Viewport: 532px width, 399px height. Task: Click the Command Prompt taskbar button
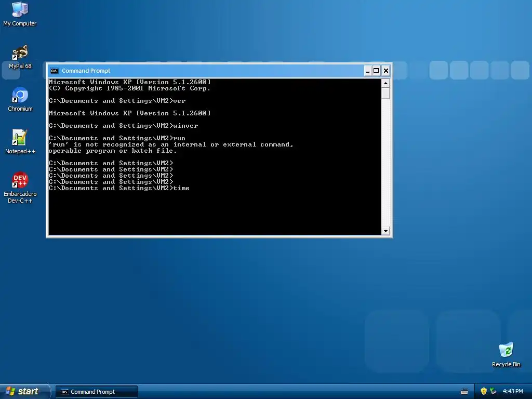(x=97, y=392)
